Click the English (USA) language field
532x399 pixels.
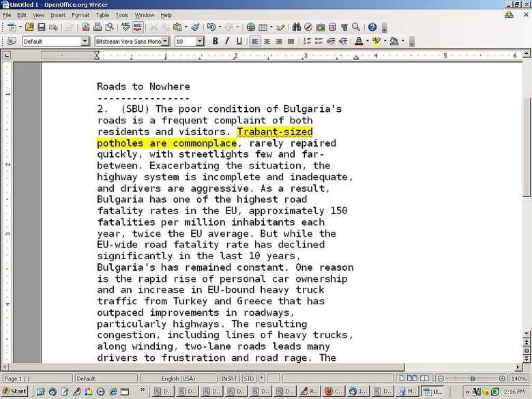pyautogui.click(x=179, y=379)
